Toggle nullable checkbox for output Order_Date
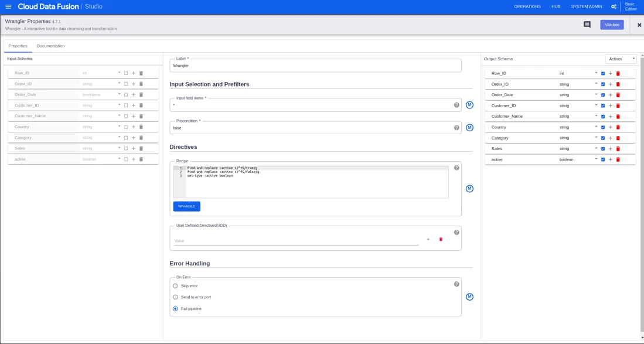This screenshot has height=344, width=644. (603, 95)
